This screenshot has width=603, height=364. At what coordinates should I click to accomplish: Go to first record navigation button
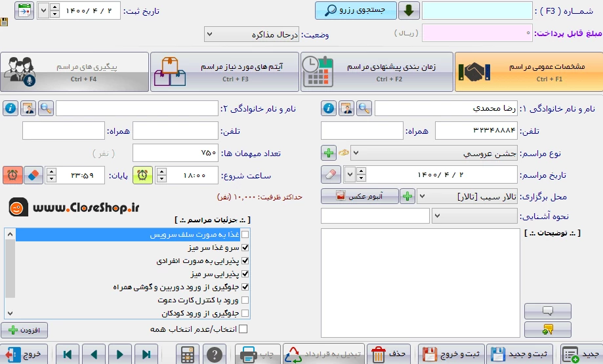68,354
